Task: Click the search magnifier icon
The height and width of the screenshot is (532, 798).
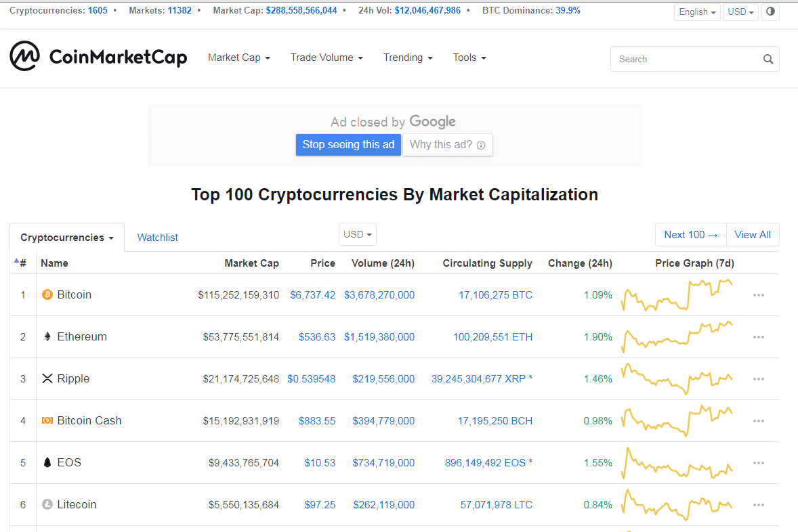Action: 768,60
